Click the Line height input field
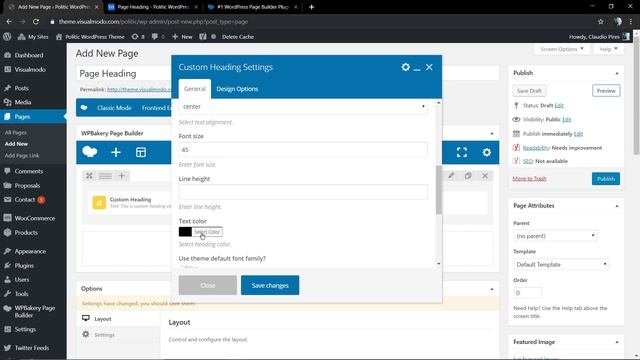 (x=303, y=192)
